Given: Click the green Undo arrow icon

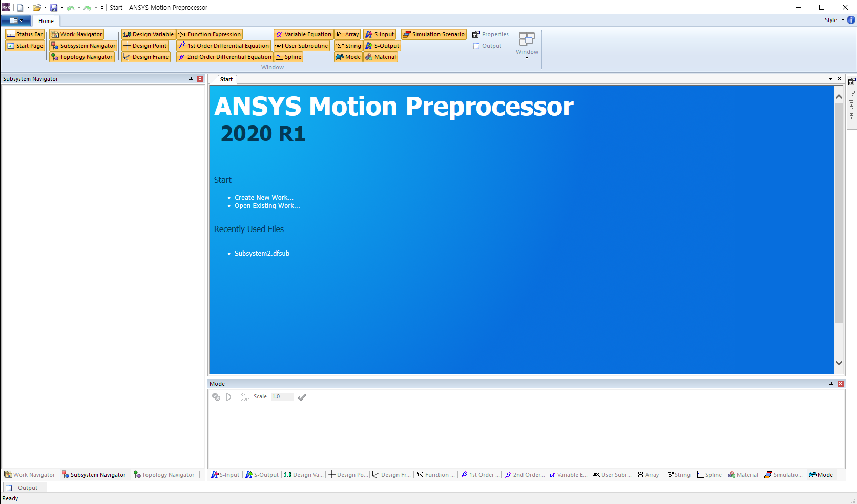Looking at the screenshot, I should pyautogui.click(x=71, y=8).
